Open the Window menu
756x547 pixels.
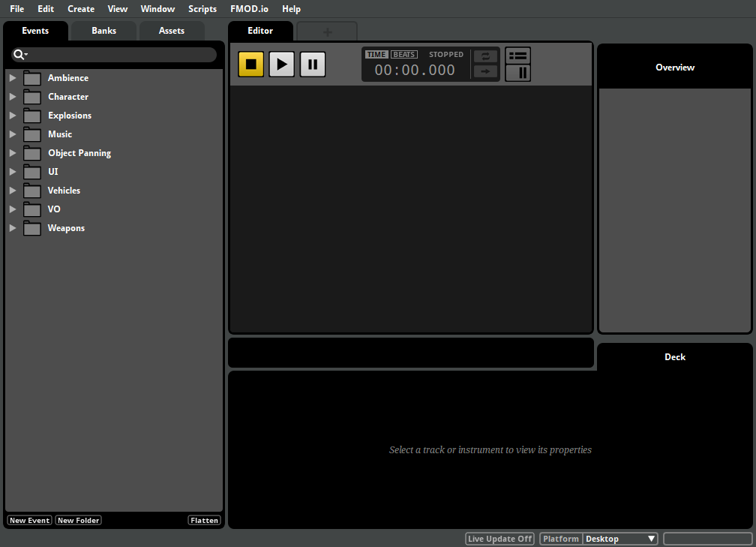(157, 9)
